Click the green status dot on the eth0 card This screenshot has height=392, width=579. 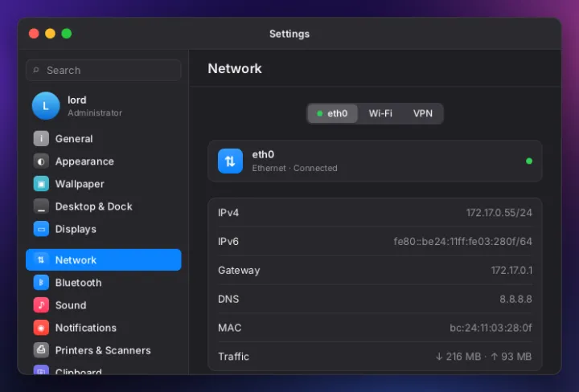click(x=529, y=161)
